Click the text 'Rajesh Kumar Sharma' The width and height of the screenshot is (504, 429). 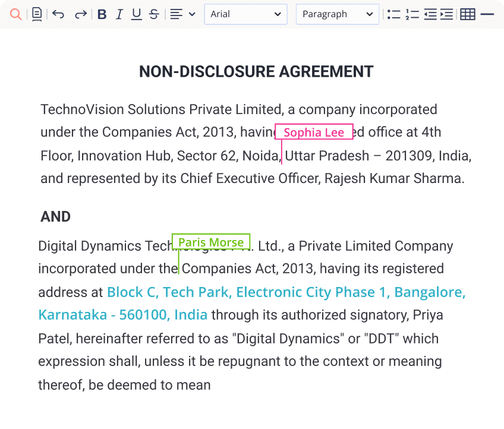click(x=393, y=178)
